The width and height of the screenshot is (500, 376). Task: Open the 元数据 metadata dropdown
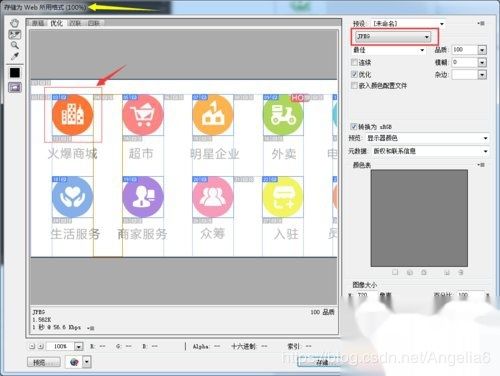coord(430,151)
